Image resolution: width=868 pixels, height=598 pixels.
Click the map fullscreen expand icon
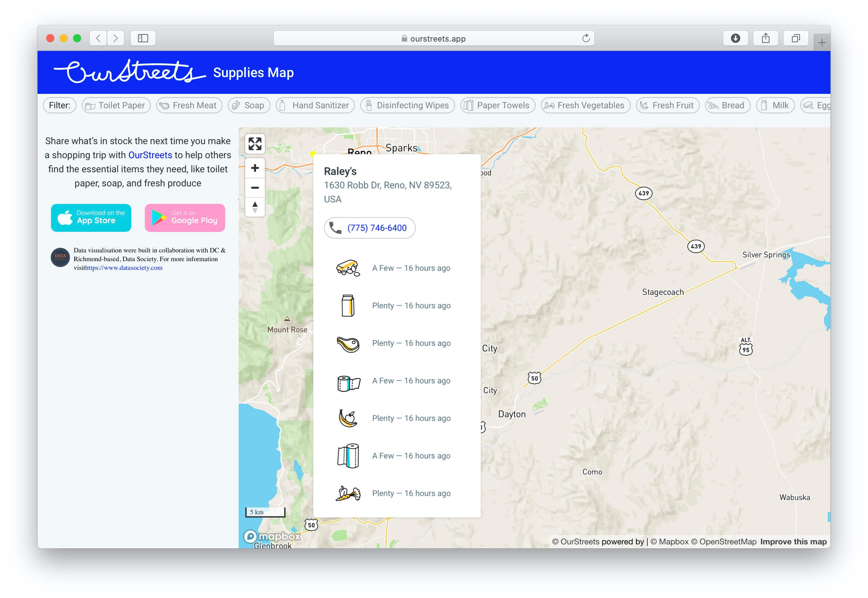(x=255, y=143)
